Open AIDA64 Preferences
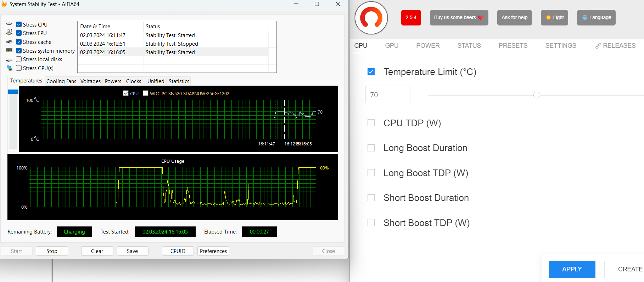The image size is (644, 282). click(213, 251)
